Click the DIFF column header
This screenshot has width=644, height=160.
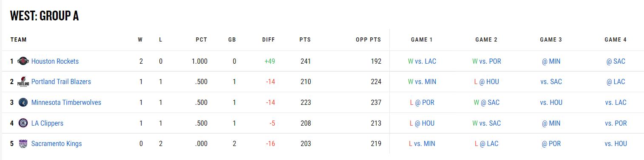268,39
